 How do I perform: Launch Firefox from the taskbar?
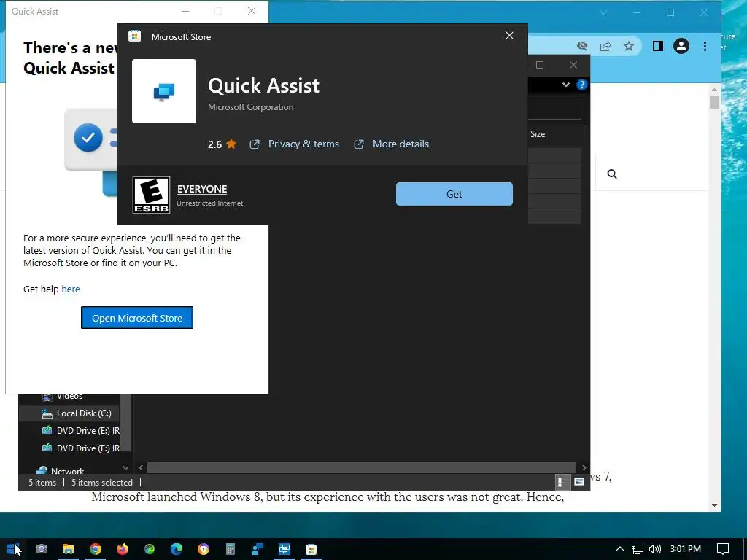pos(123,549)
